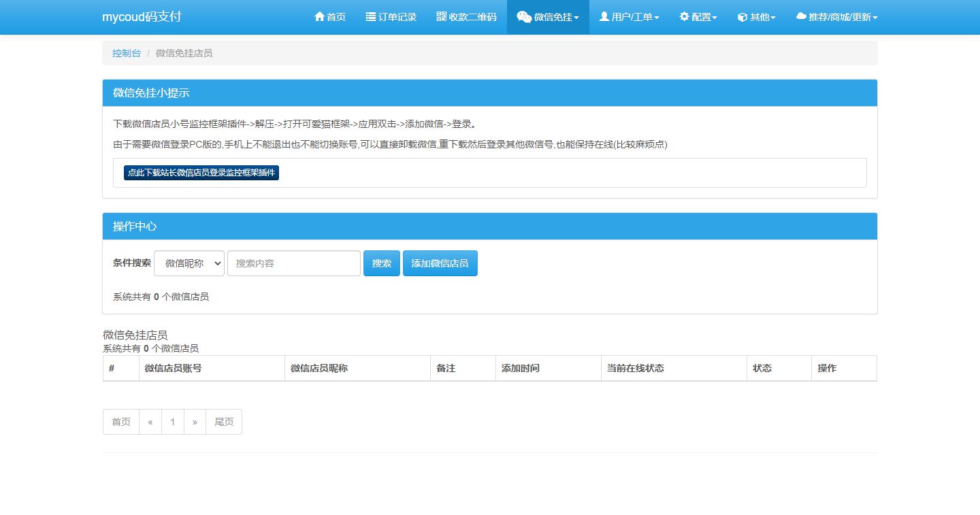Click the 收款二维码 QR code icon

pos(440,16)
